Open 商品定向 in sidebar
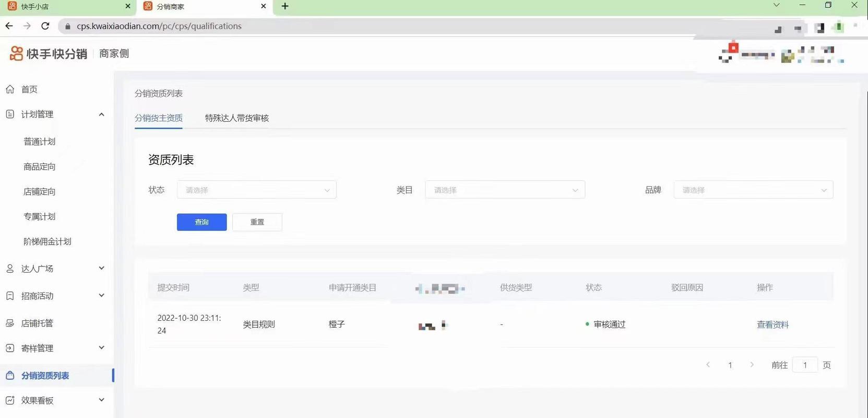Viewport: 868px width, 418px height. pos(40,167)
